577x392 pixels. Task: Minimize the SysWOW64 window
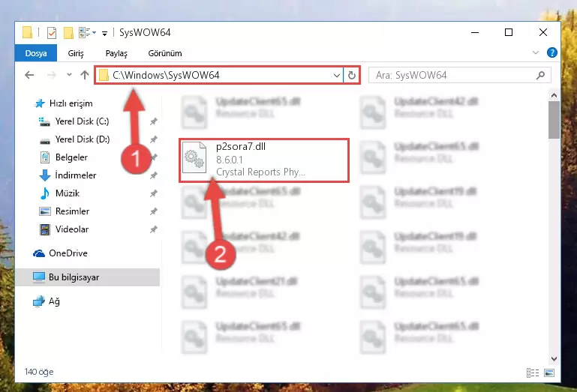pos(475,32)
